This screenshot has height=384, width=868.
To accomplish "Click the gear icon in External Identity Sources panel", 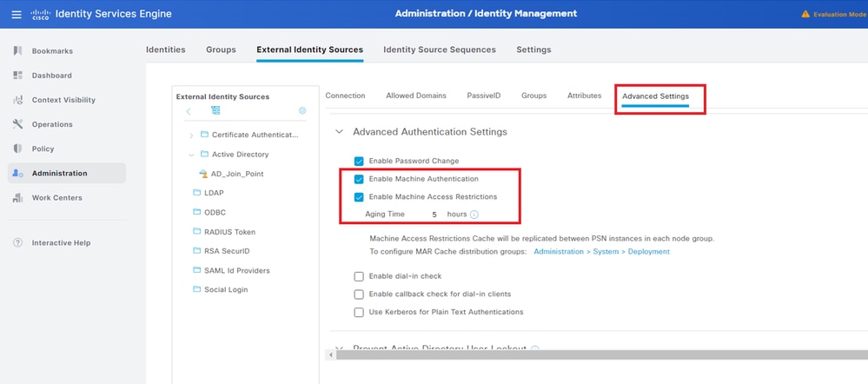I will click(x=302, y=110).
